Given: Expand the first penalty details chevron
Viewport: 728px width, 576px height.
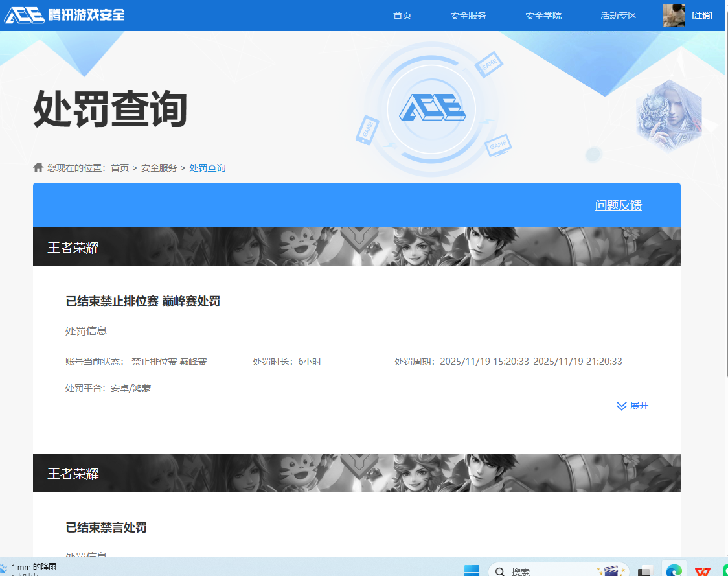Looking at the screenshot, I should click(x=622, y=406).
